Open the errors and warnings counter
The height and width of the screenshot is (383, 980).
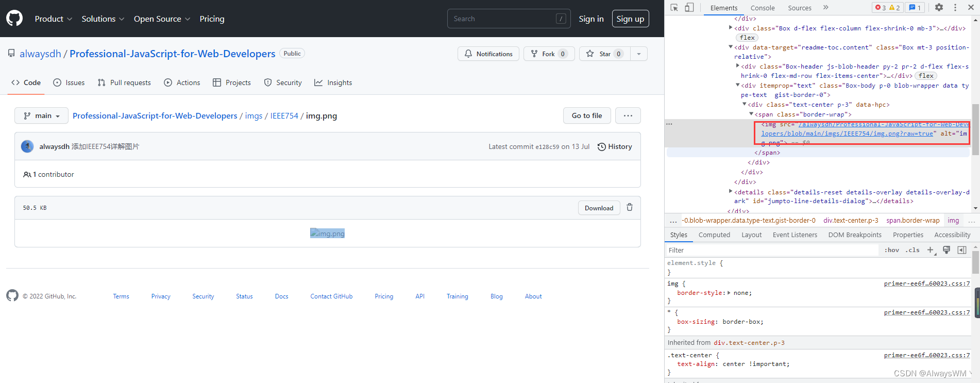[888, 8]
